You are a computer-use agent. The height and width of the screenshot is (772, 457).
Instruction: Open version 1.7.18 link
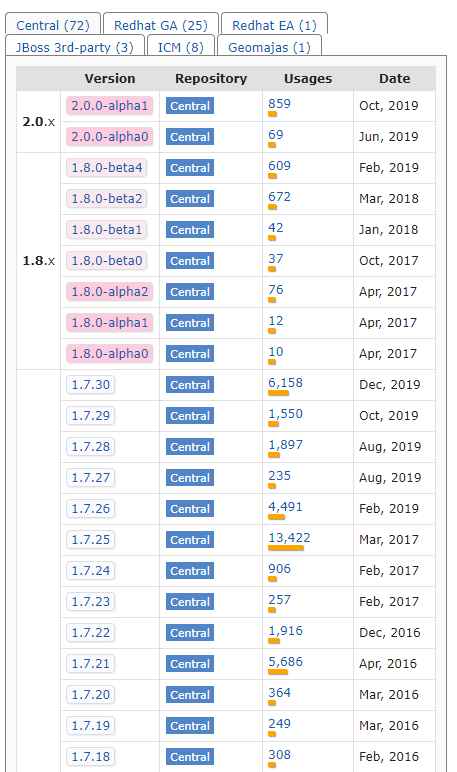(x=91, y=757)
